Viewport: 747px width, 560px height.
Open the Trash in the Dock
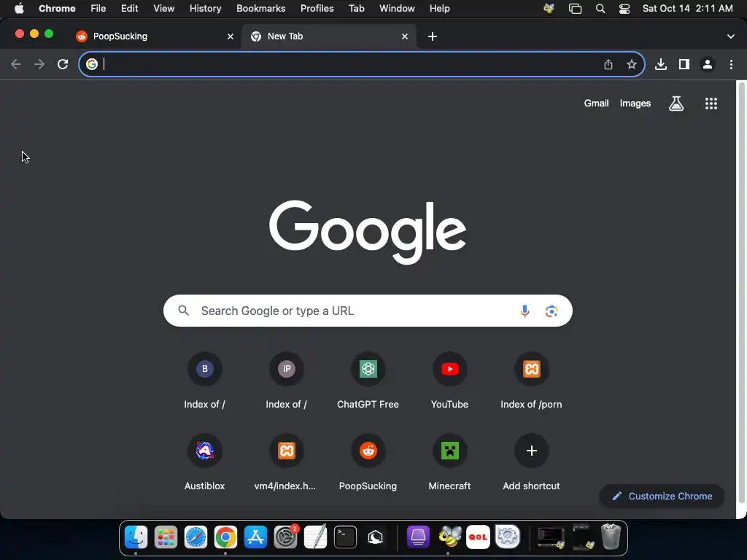click(x=611, y=537)
